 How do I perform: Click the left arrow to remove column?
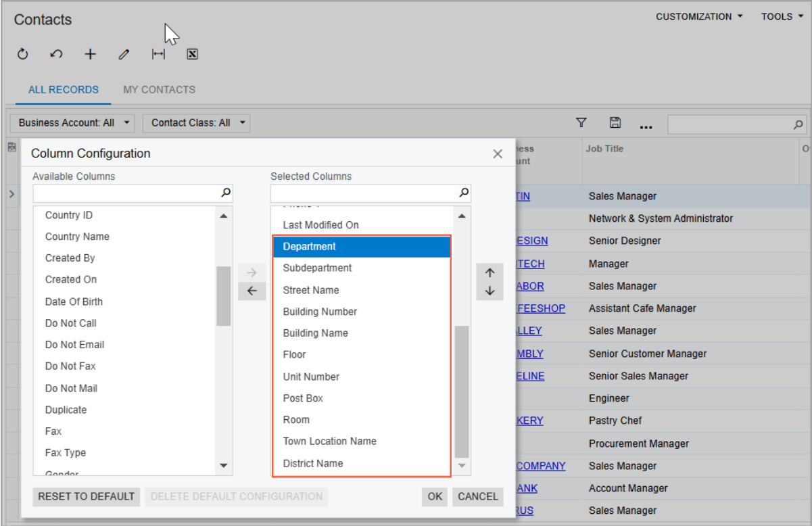(x=252, y=291)
